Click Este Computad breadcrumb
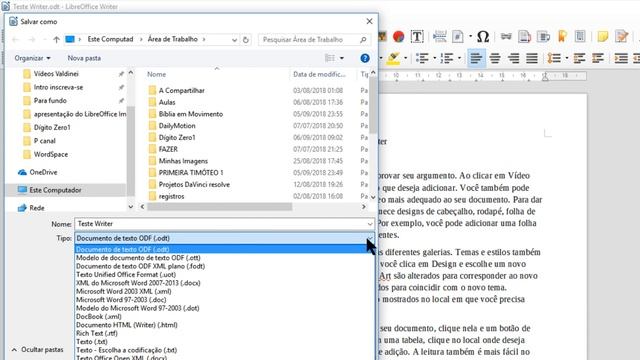Screen dimensions: 640x360 tap(110, 40)
